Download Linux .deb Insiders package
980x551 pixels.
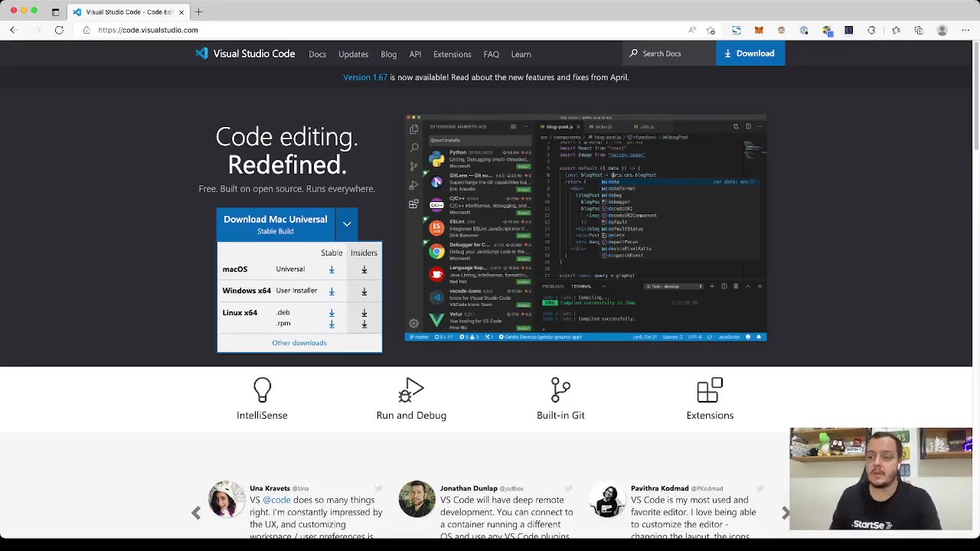(x=364, y=312)
